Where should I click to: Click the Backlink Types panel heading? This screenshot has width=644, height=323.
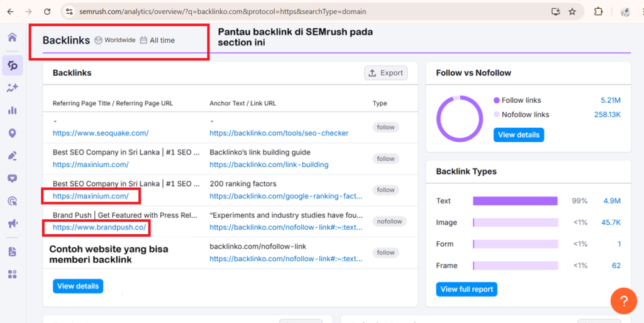(466, 171)
